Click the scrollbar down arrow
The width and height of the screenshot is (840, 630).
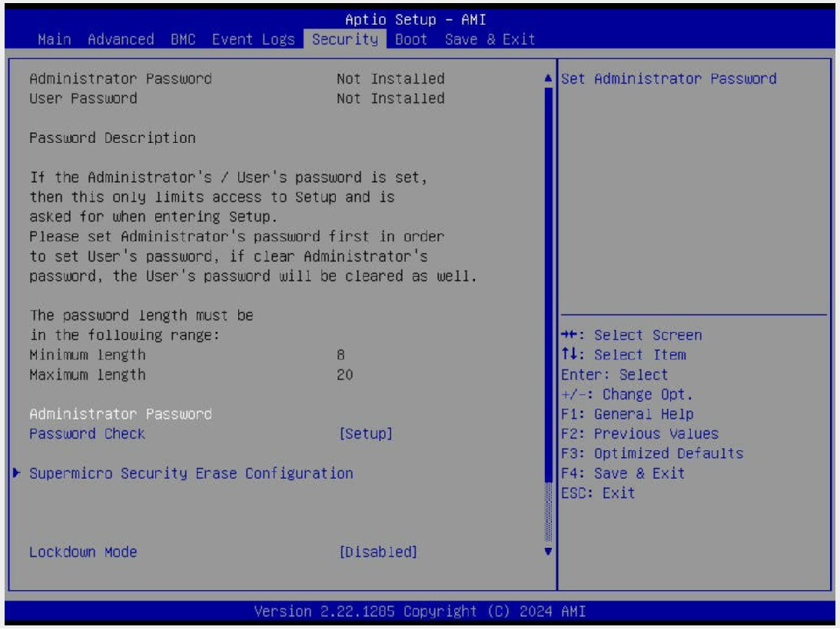[x=548, y=551]
